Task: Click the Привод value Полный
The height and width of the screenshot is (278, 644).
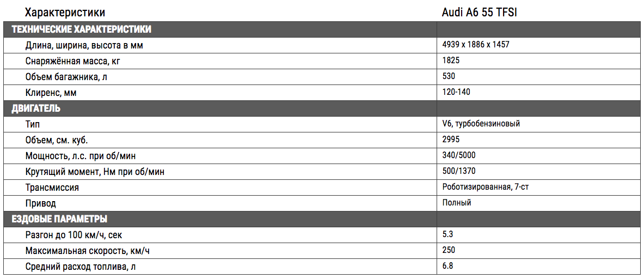Action: [457, 203]
